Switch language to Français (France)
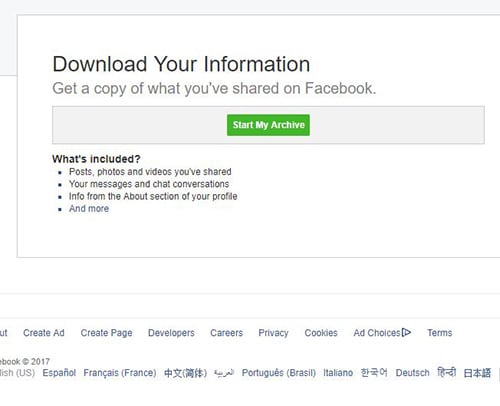Screen dimensions: 500x406 [x=120, y=373]
